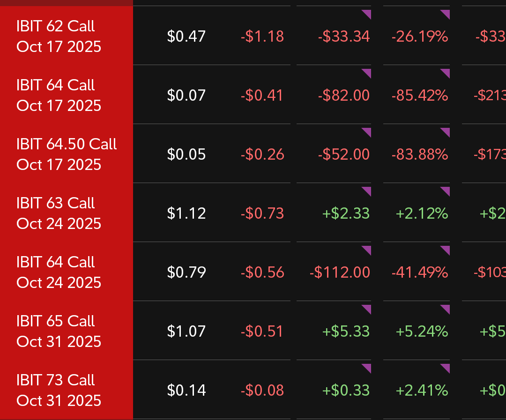Click the $1.12 last price cell
506x420 pixels.
coord(186,213)
